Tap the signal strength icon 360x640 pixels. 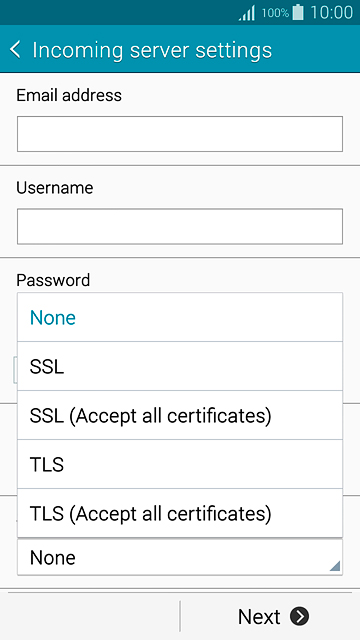247,13
